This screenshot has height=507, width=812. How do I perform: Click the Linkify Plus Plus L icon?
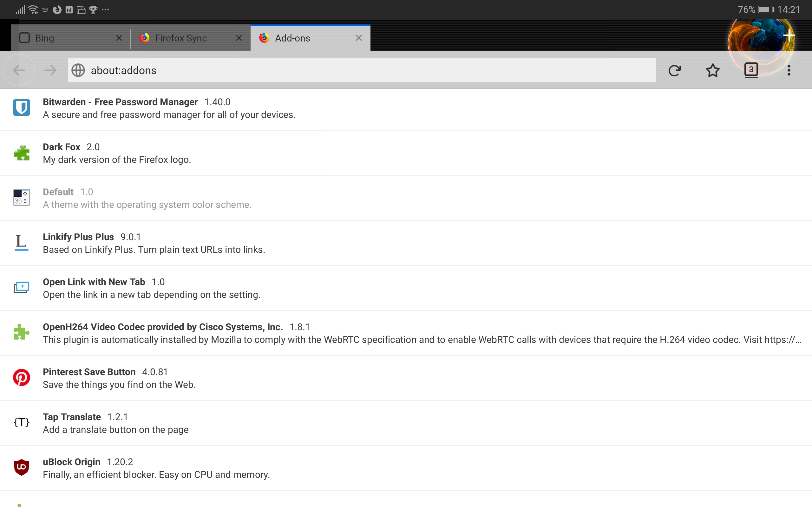point(22,243)
